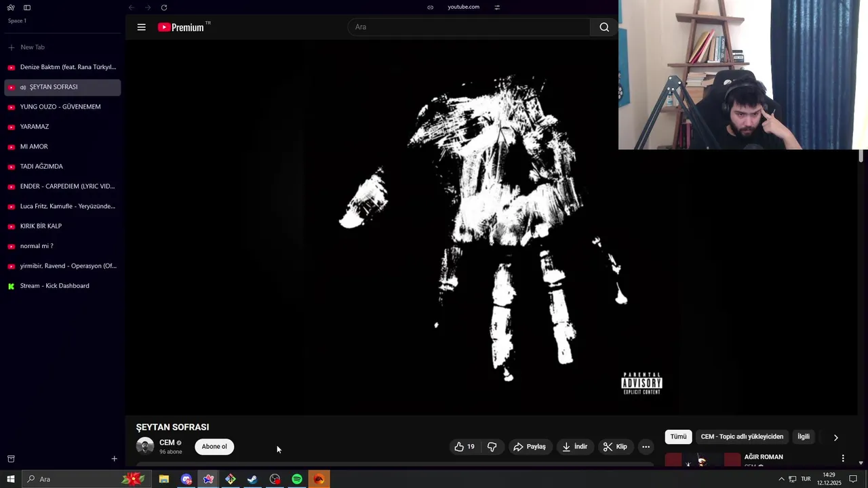Select 'CEM - Topic adlı yükleyiciden' chip
Screen dimensions: 868x488
742,437
